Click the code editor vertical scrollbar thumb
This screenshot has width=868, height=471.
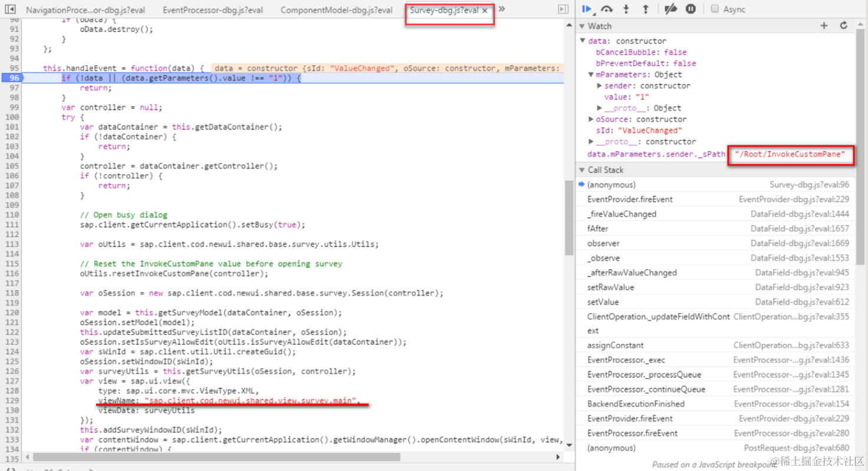[569, 218]
